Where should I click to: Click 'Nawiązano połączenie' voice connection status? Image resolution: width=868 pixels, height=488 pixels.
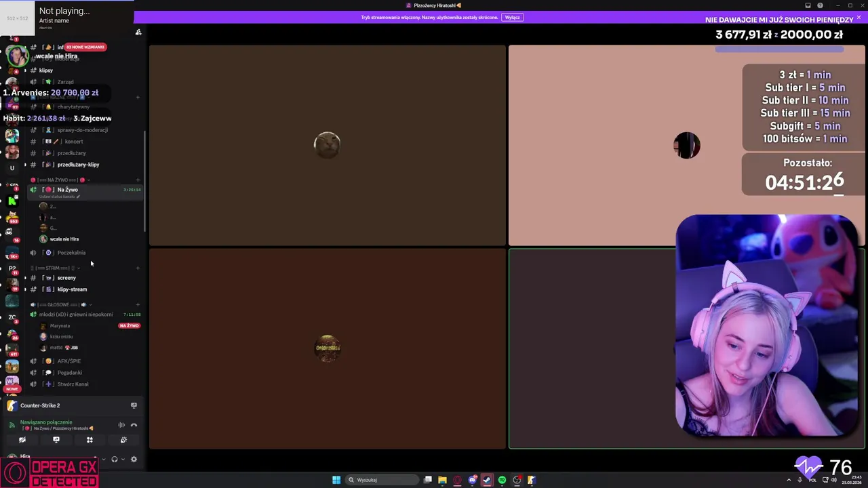(46, 422)
